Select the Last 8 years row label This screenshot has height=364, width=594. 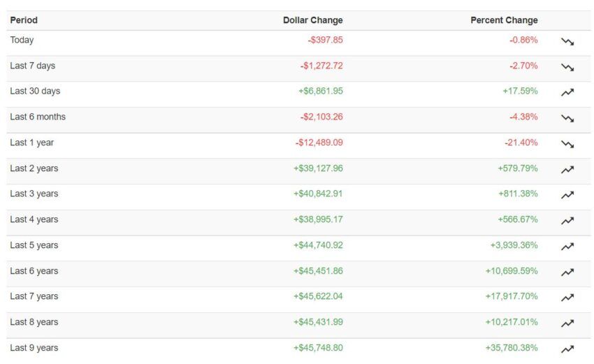34,322
